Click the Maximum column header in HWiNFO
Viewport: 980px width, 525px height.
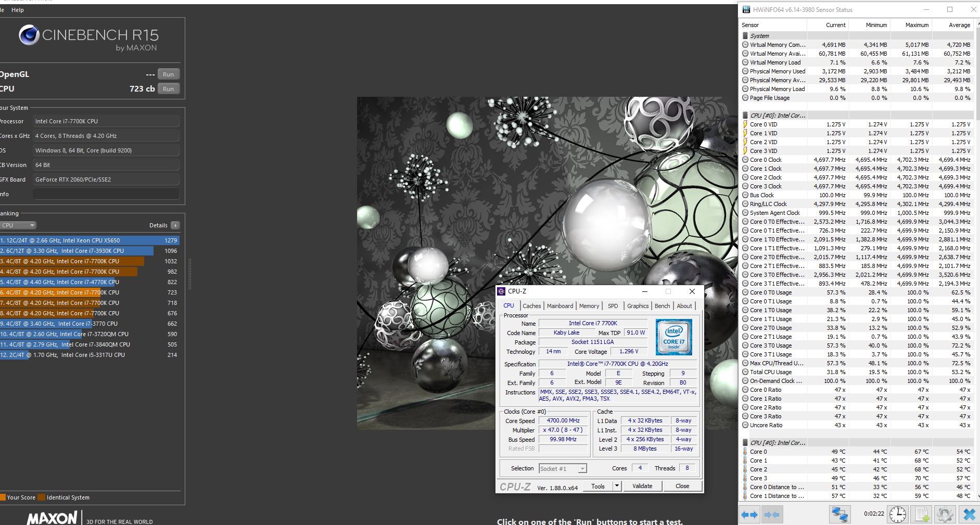(x=911, y=25)
